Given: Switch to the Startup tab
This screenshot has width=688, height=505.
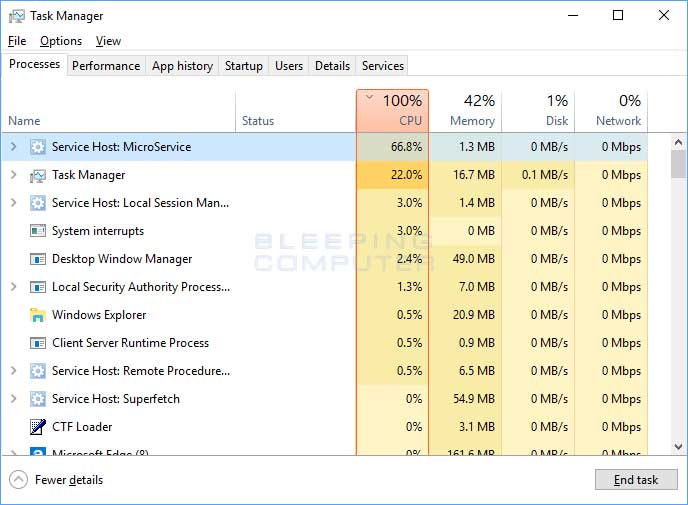Looking at the screenshot, I should (244, 66).
